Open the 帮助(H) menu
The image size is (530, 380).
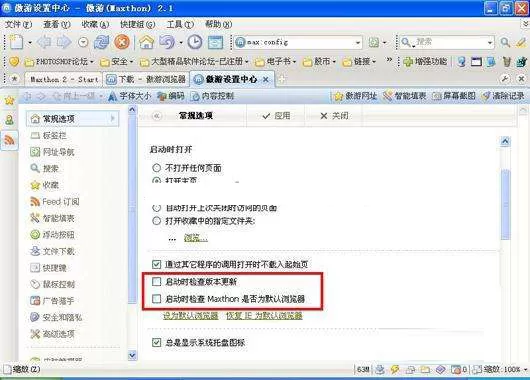[219, 24]
